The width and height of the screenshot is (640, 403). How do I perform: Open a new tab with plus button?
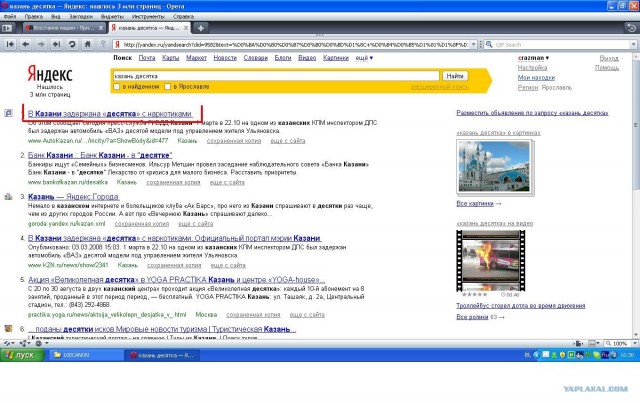[200, 28]
